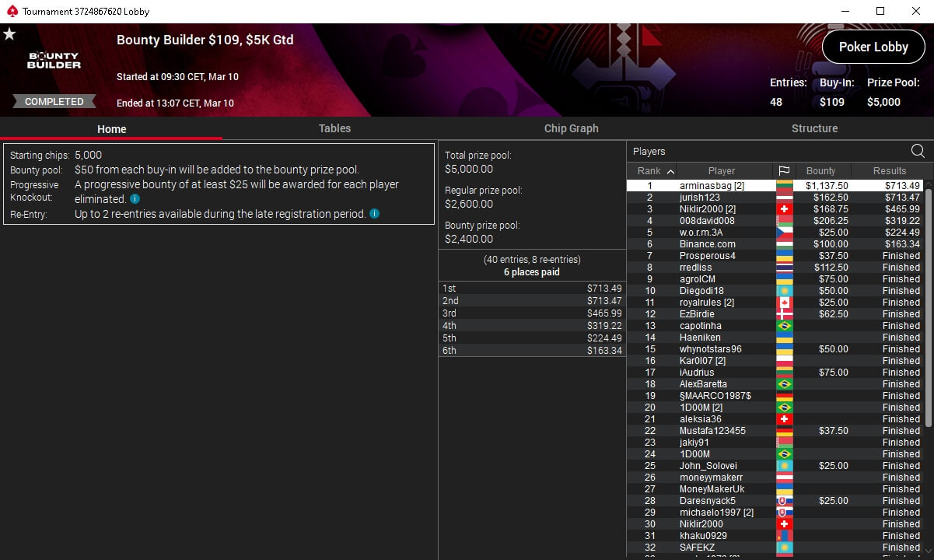
Task: Click the Player column header
Action: point(722,170)
